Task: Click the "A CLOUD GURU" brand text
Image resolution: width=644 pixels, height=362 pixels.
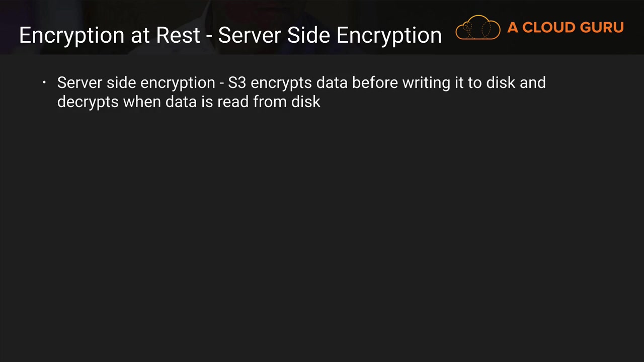Action: [x=565, y=28]
